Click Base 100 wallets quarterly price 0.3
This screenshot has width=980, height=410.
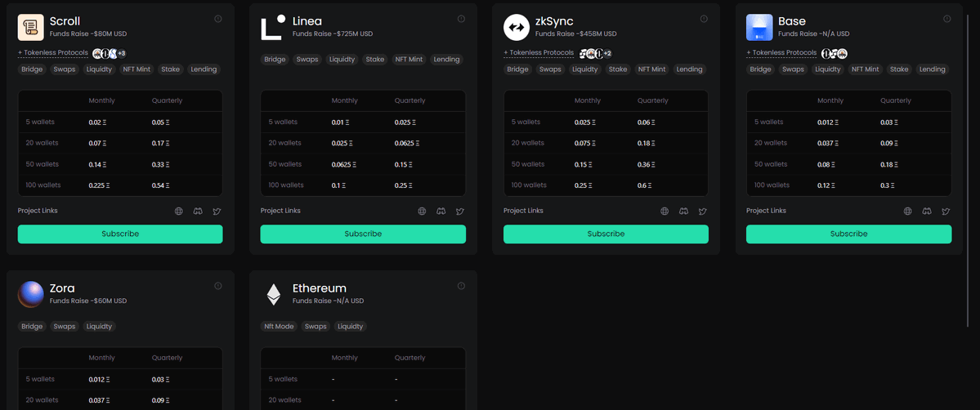tap(888, 185)
